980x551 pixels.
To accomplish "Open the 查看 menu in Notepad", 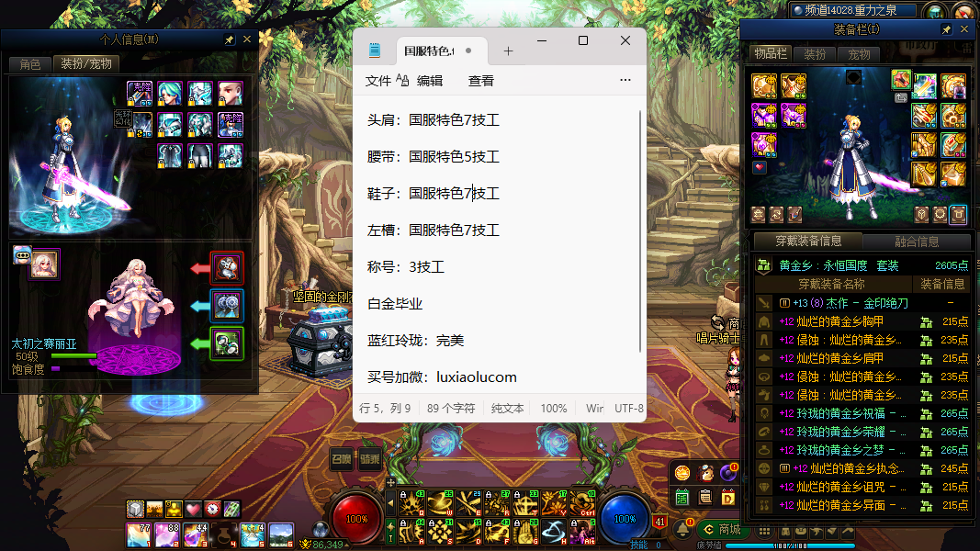I will click(x=481, y=81).
